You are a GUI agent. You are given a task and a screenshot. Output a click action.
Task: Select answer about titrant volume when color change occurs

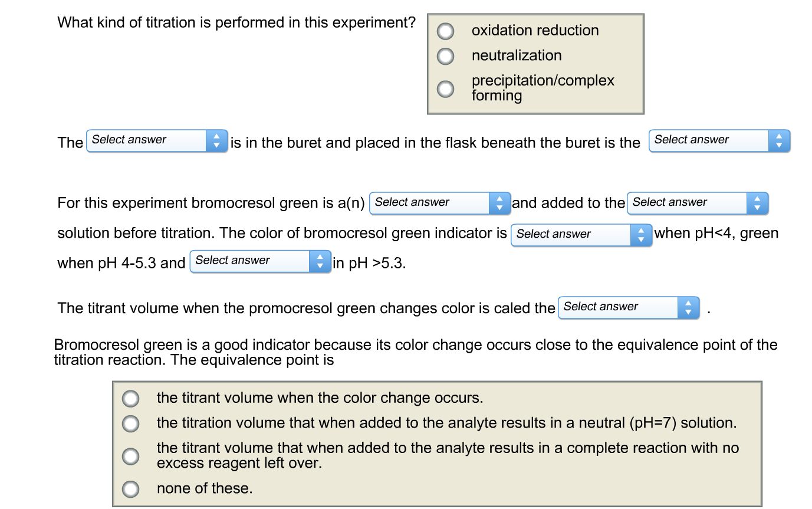click(x=130, y=398)
